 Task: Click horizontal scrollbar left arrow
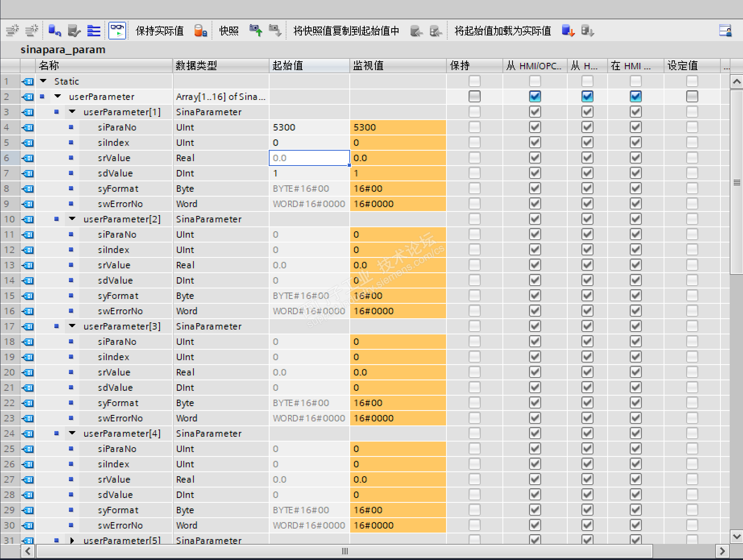tap(28, 551)
